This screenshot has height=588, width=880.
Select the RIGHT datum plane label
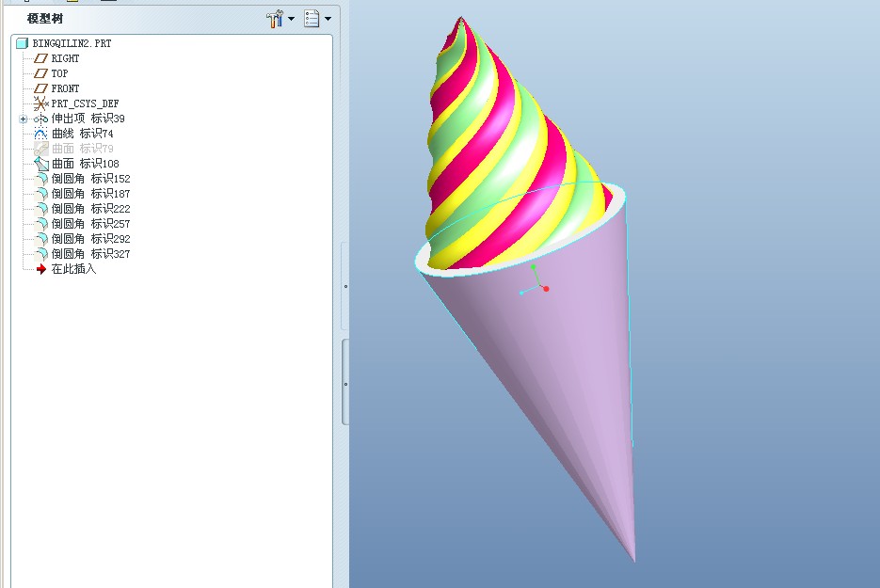(x=65, y=58)
